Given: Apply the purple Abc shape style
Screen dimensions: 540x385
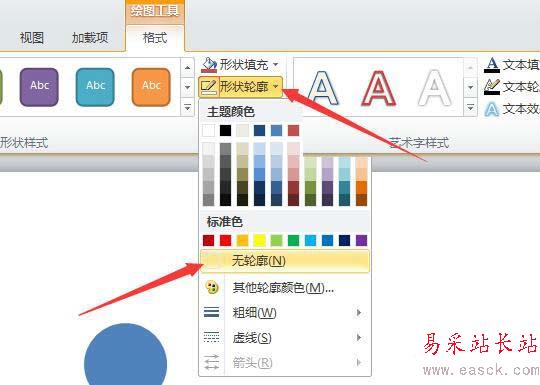Looking at the screenshot, I should (39, 87).
